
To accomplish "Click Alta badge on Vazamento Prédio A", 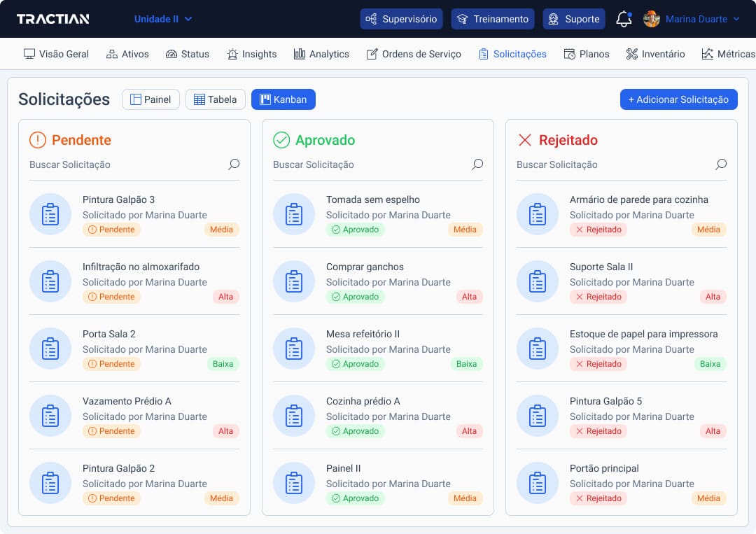I will point(225,431).
